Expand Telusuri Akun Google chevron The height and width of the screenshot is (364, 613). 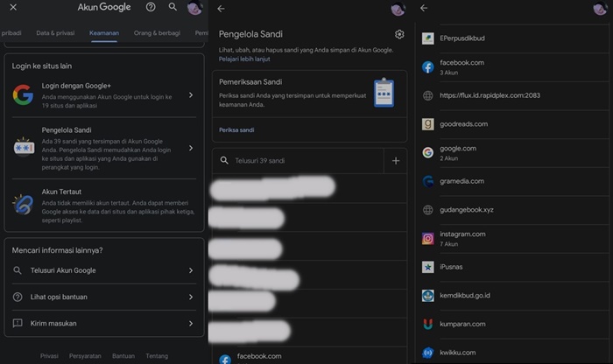[191, 270]
